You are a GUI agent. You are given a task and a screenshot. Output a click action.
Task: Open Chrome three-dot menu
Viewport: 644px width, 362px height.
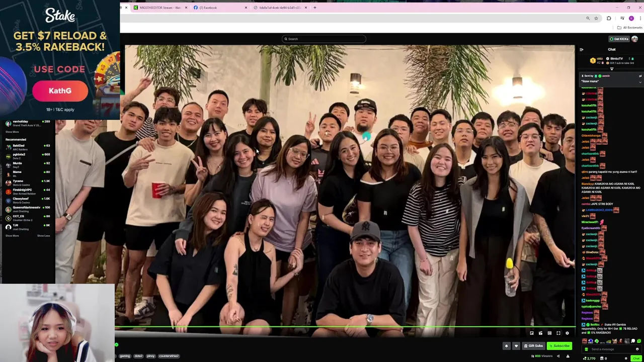pos(640,18)
